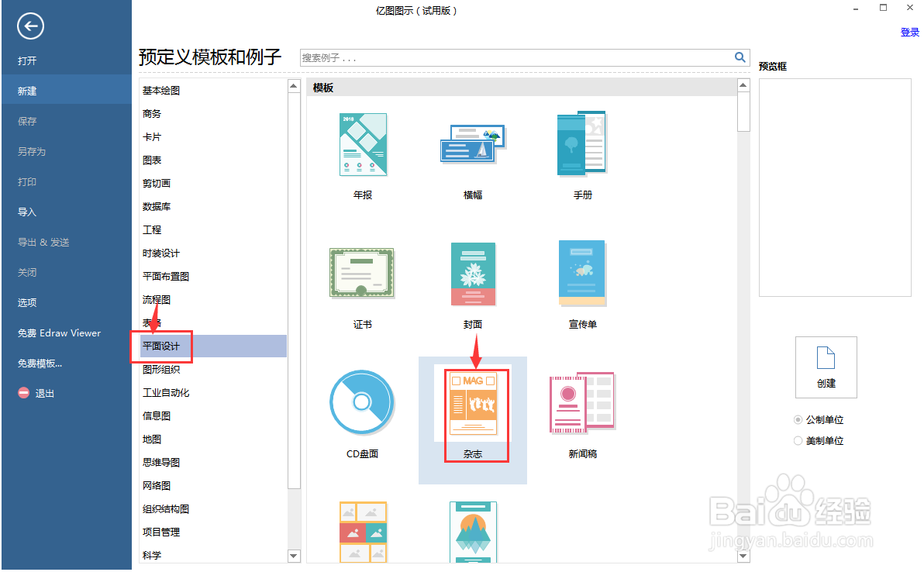This screenshot has width=924, height=572.
Task: Open the 打开 menu item
Action: click(x=27, y=60)
